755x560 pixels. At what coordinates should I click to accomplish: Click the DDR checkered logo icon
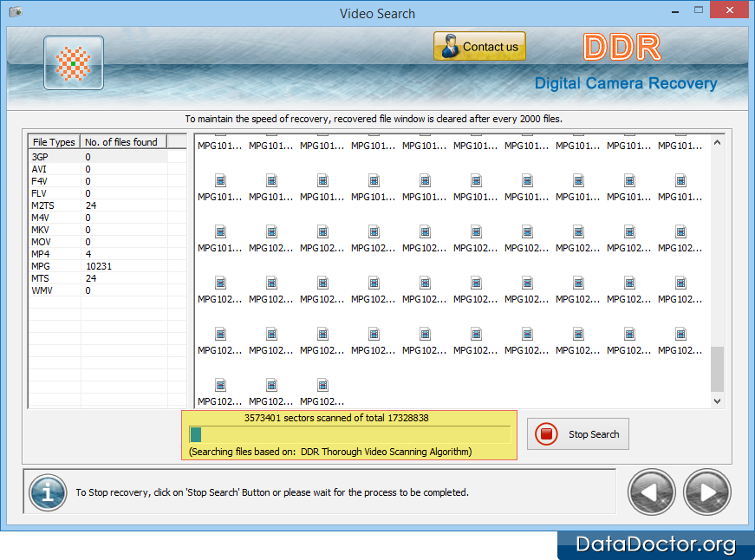point(73,62)
